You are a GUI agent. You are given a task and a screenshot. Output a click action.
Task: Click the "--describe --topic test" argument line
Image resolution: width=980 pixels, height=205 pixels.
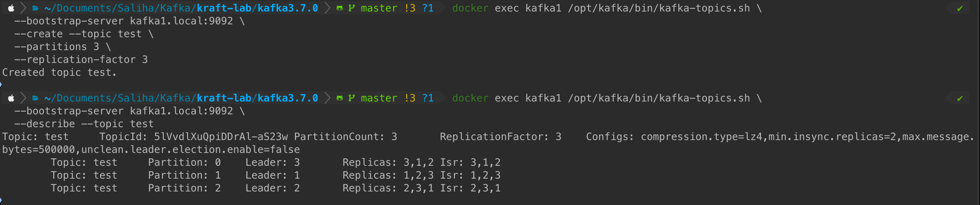tap(84, 124)
